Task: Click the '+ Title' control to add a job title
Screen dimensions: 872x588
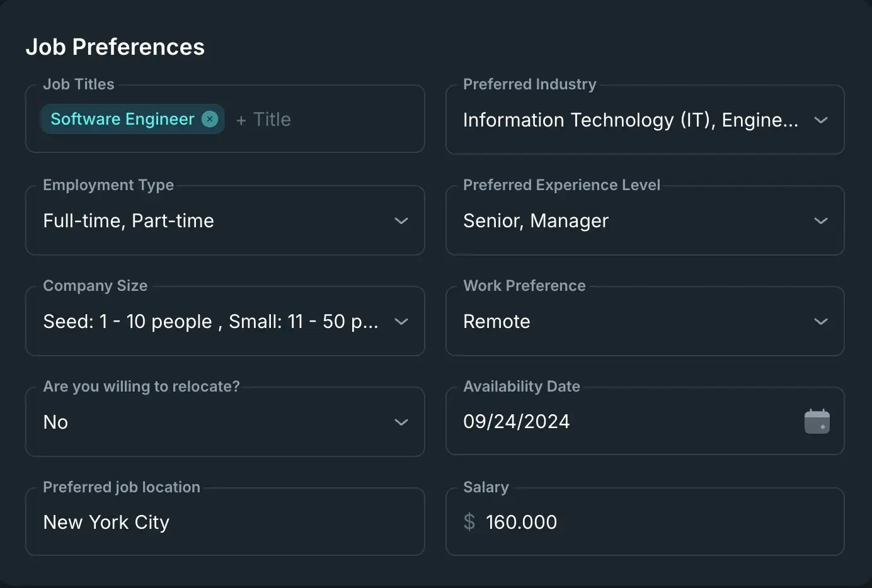Action: [263, 119]
